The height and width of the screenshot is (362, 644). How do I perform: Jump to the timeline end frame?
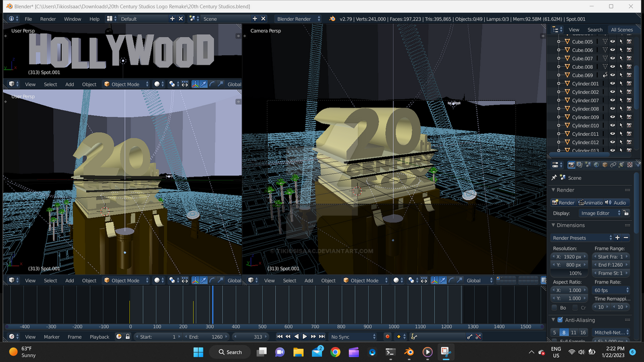click(321, 337)
